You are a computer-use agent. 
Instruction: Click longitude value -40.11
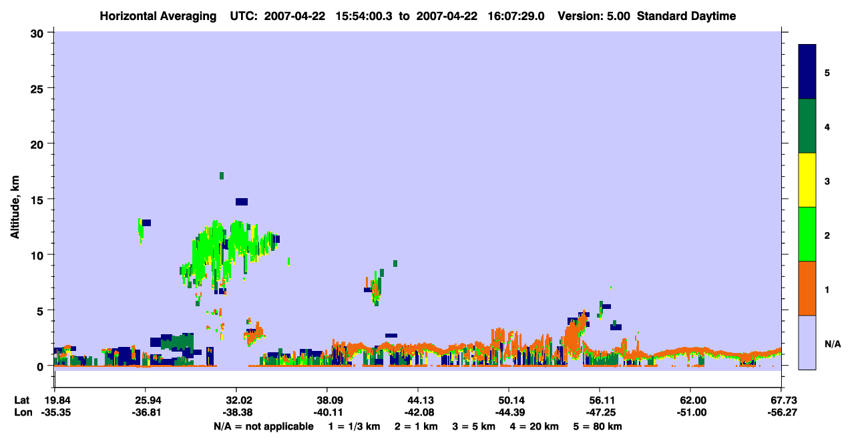click(x=327, y=413)
